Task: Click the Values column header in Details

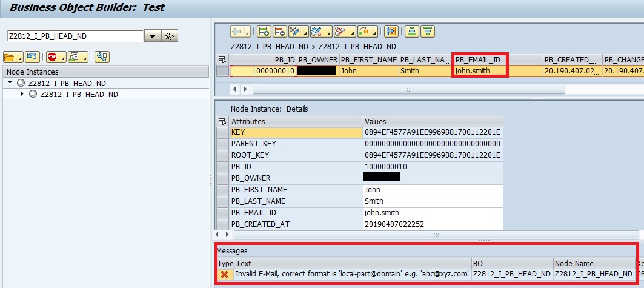Action: click(433, 121)
